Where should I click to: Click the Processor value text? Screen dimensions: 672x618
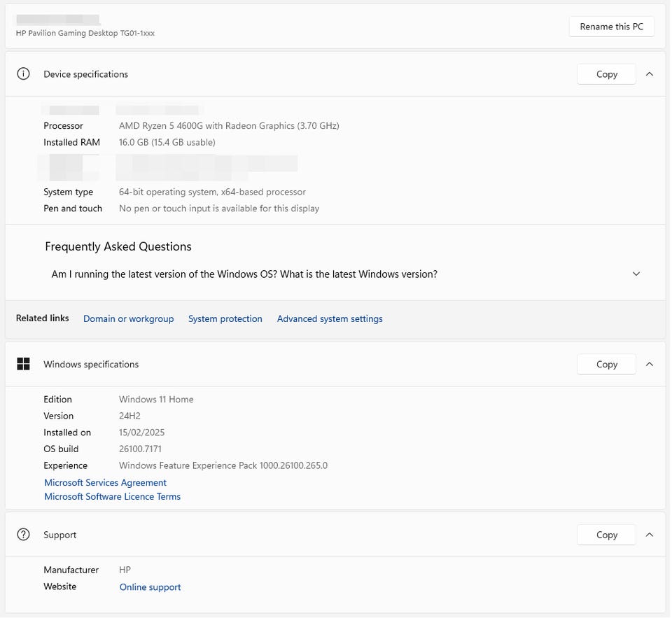click(229, 126)
